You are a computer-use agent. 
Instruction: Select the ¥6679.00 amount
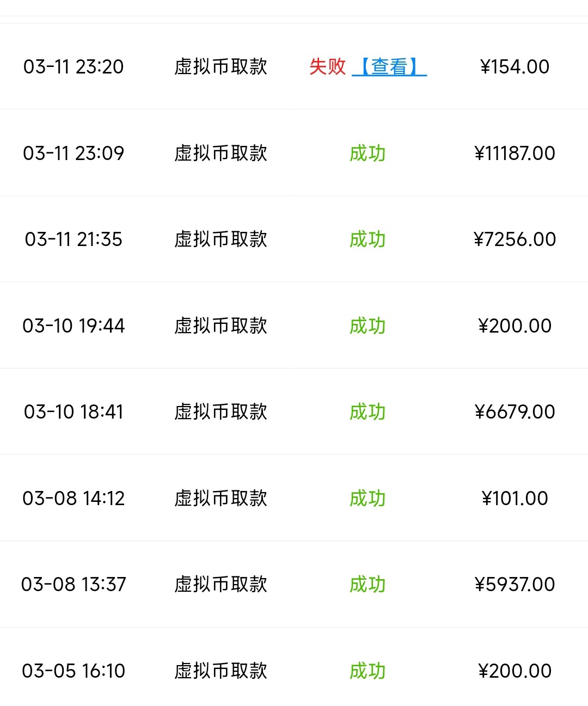click(x=514, y=412)
